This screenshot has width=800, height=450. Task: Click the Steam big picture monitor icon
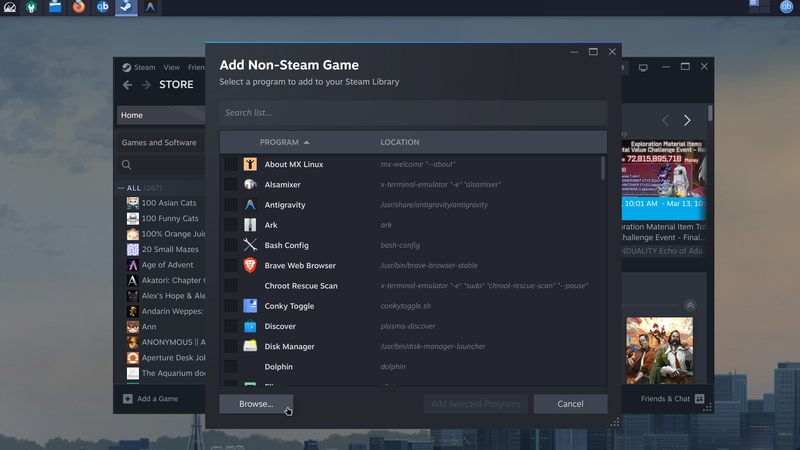pyautogui.click(x=643, y=67)
